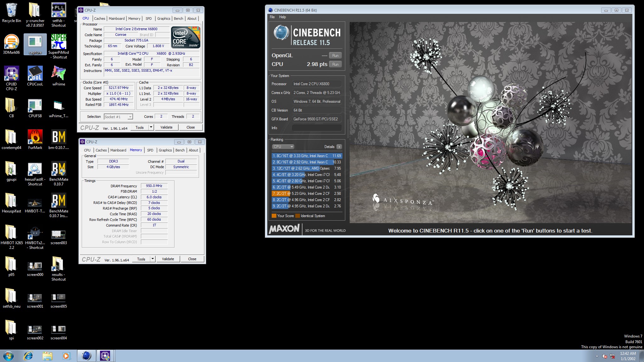Screen dimensions: 644x362
Task: Click the system clock showing 12:42 AM
Action: [628, 354]
